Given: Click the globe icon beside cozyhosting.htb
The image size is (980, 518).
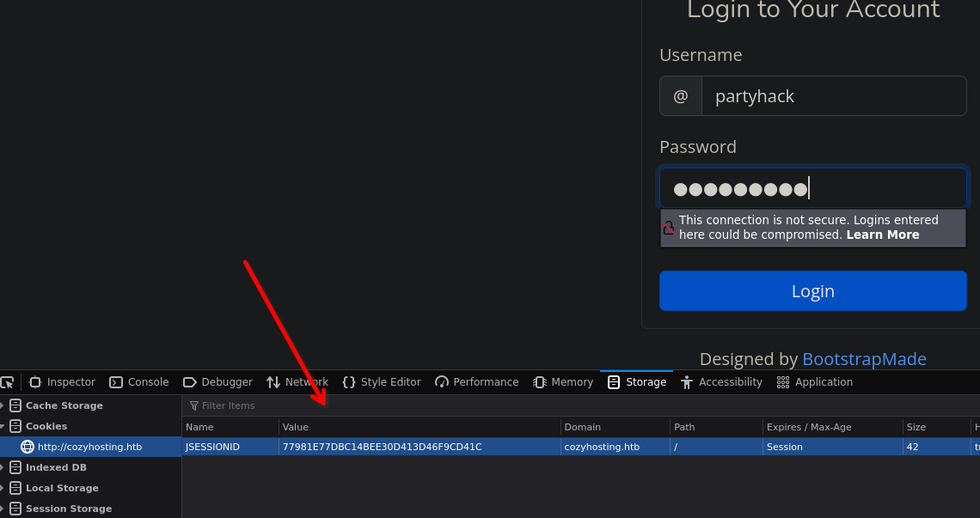Looking at the screenshot, I should coord(28,447).
